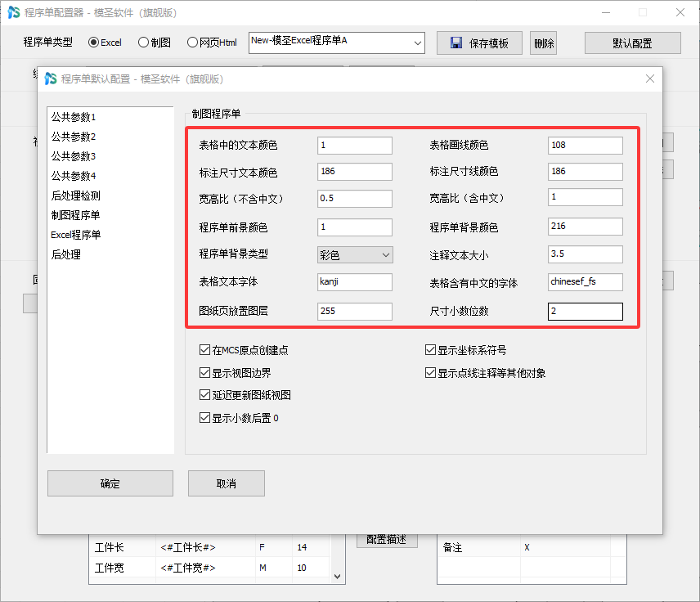Click the 默认配置 button
The width and height of the screenshot is (700, 602).
point(633,43)
